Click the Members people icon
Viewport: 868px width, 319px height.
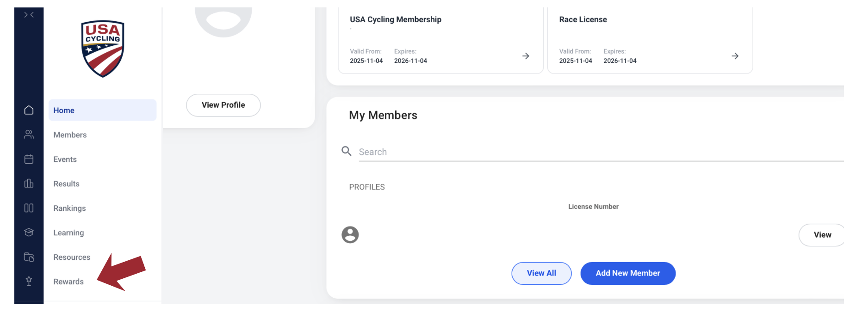[x=29, y=135]
